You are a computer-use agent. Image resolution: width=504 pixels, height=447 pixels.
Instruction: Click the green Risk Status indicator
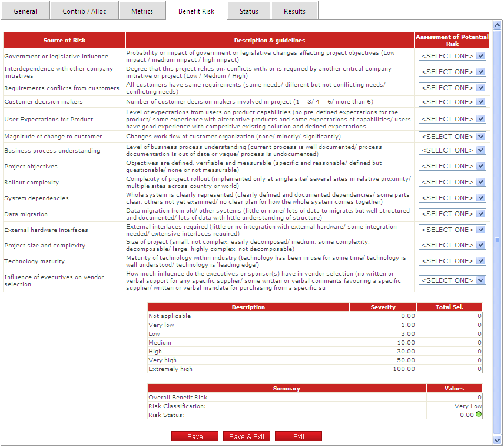[479, 415]
